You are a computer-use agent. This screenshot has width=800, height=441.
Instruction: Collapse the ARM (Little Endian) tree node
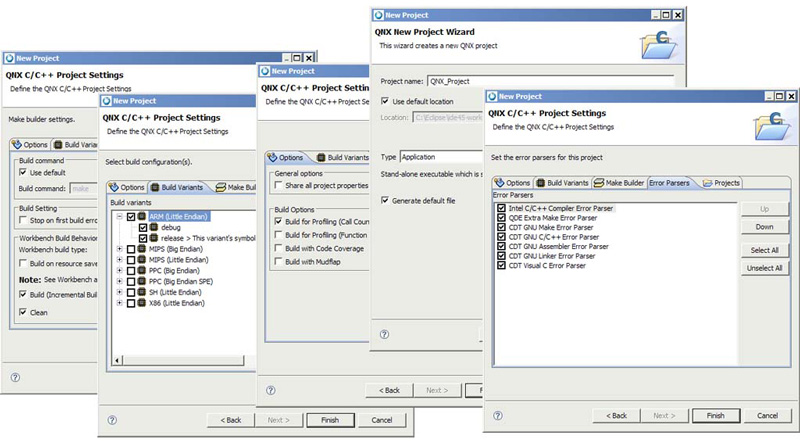120,216
